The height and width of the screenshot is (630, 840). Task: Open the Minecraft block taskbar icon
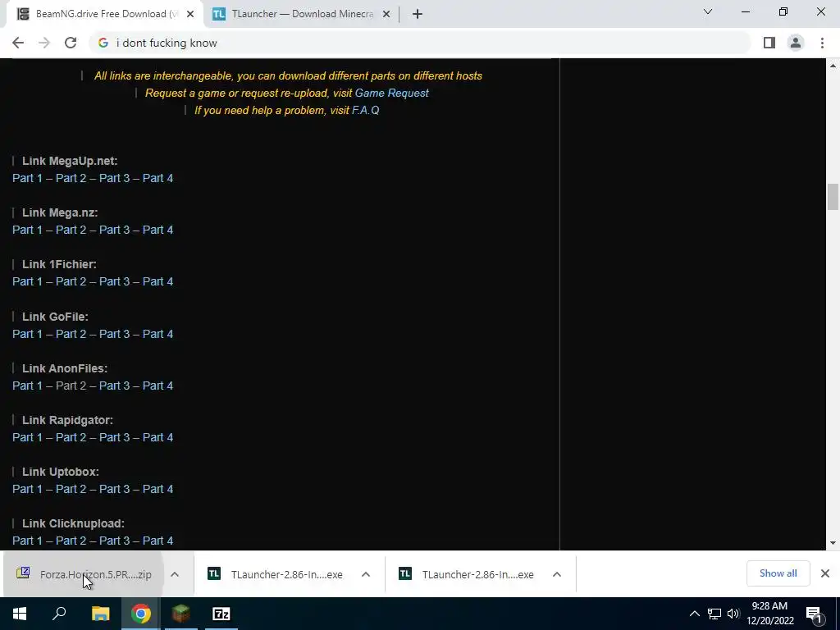click(181, 614)
